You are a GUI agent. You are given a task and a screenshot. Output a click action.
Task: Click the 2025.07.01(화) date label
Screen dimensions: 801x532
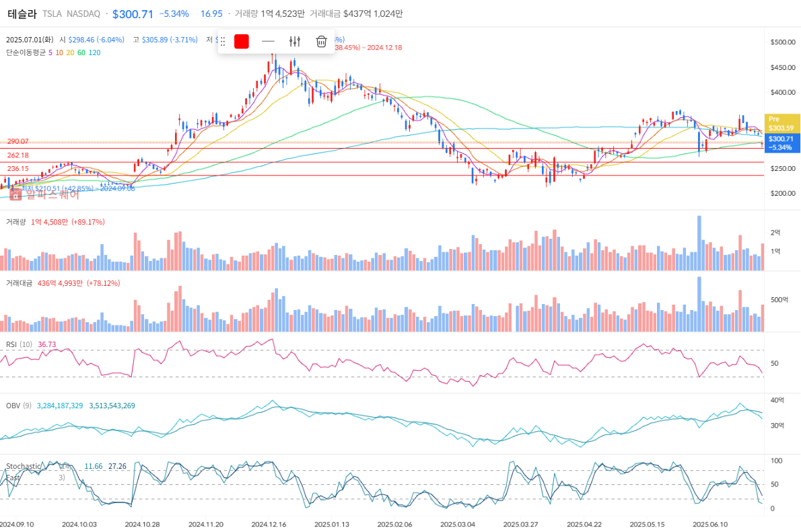pos(30,39)
